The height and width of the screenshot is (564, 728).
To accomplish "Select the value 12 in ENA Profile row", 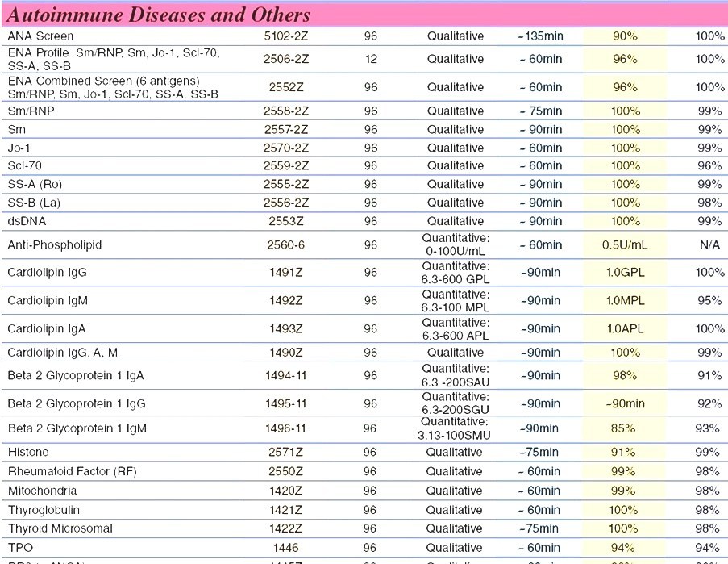I will (x=371, y=59).
